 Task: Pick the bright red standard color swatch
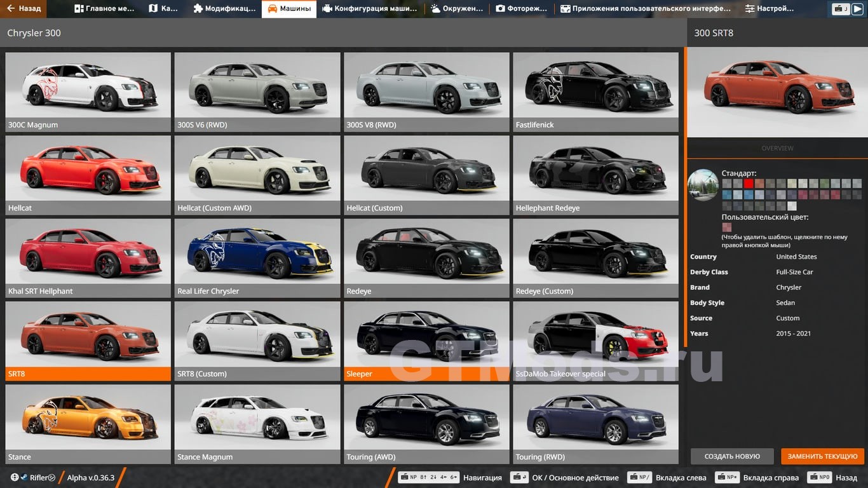tap(749, 184)
